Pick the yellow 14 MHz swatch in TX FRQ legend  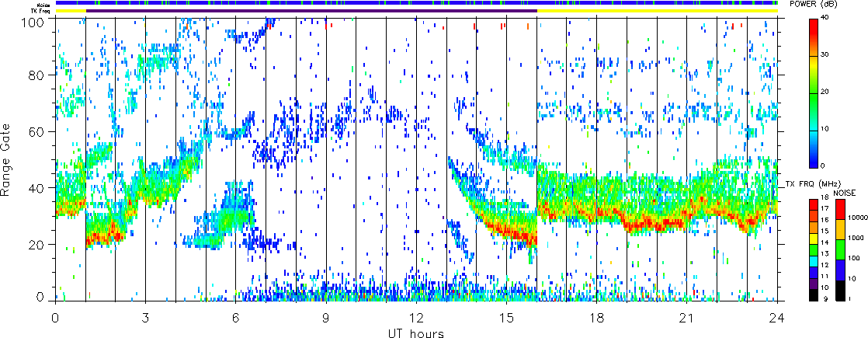814,239
